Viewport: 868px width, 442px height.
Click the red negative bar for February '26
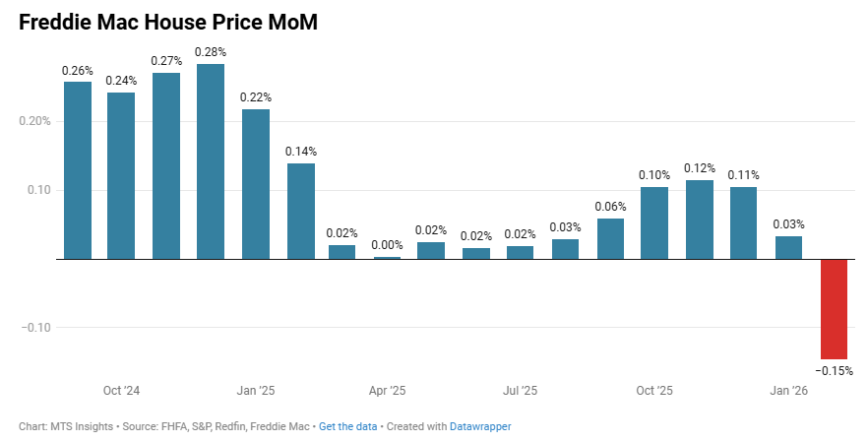834,308
